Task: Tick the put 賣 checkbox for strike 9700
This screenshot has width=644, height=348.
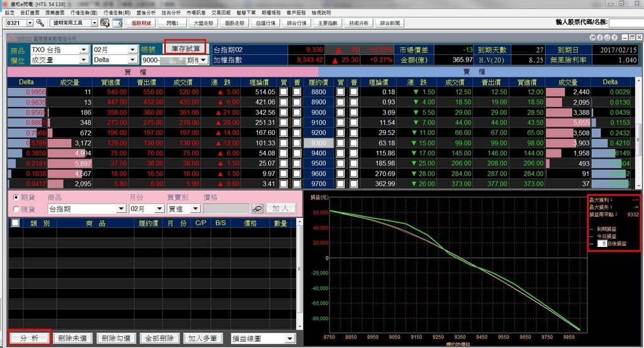Action: [353, 183]
